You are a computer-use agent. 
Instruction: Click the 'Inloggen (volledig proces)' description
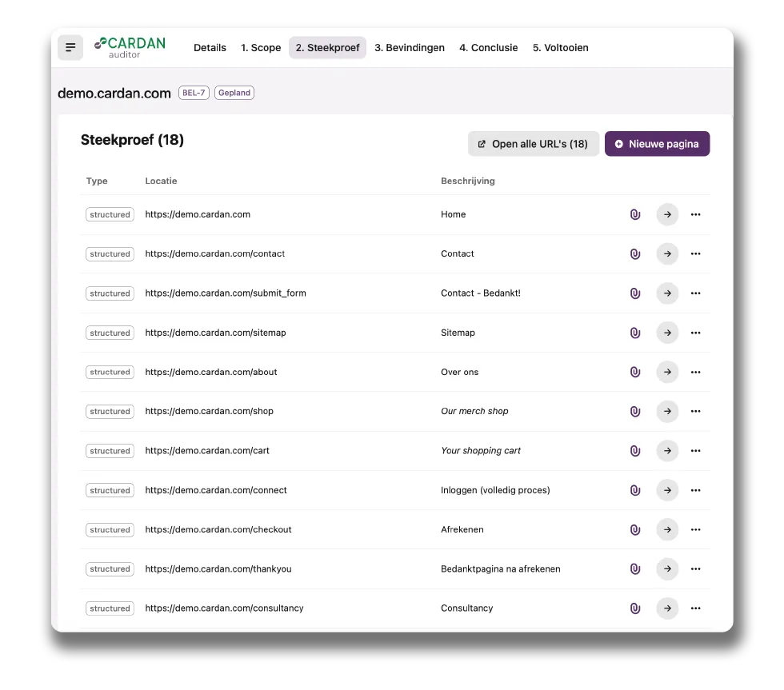pyautogui.click(x=495, y=490)
